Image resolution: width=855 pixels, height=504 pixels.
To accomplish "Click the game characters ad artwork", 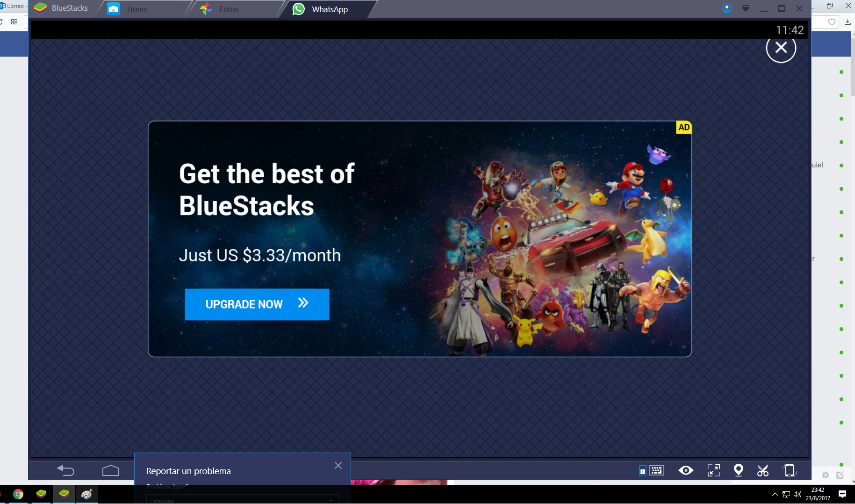I will (x=561, y=252).
